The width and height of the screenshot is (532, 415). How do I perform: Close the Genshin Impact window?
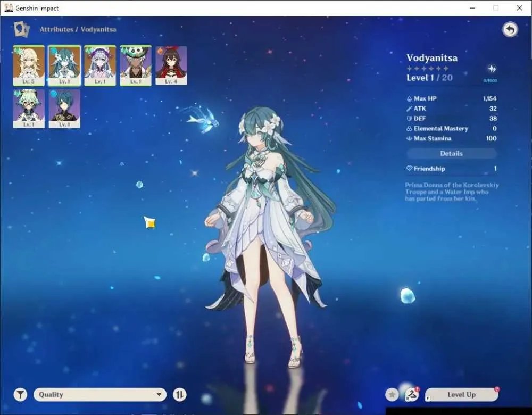pos(519,8)
